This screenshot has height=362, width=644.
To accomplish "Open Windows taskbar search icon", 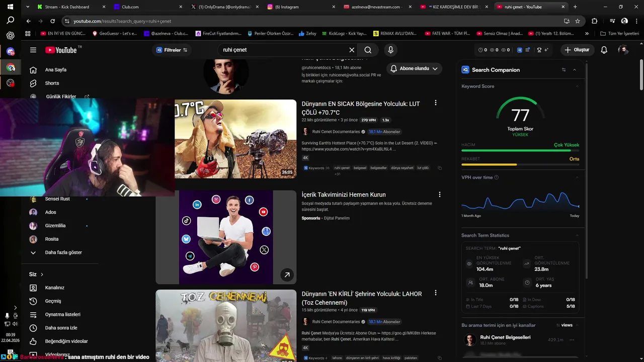I will (11, 21).
